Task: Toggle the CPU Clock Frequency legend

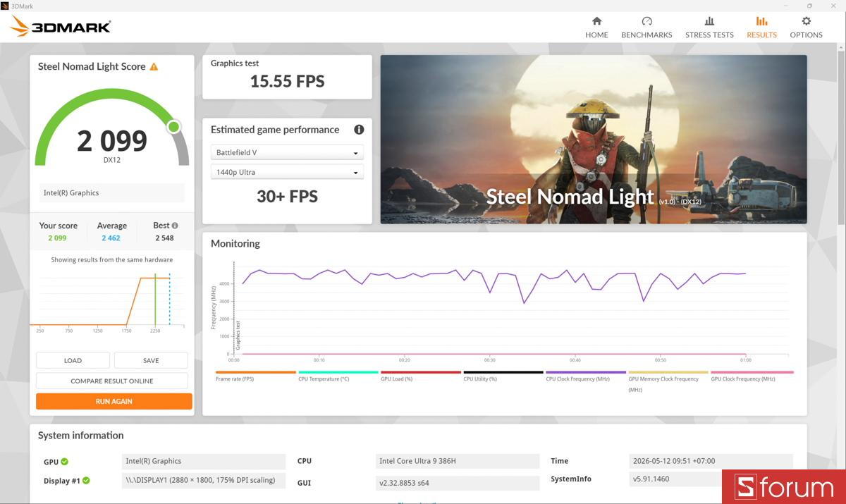Action: pos(585,376)
